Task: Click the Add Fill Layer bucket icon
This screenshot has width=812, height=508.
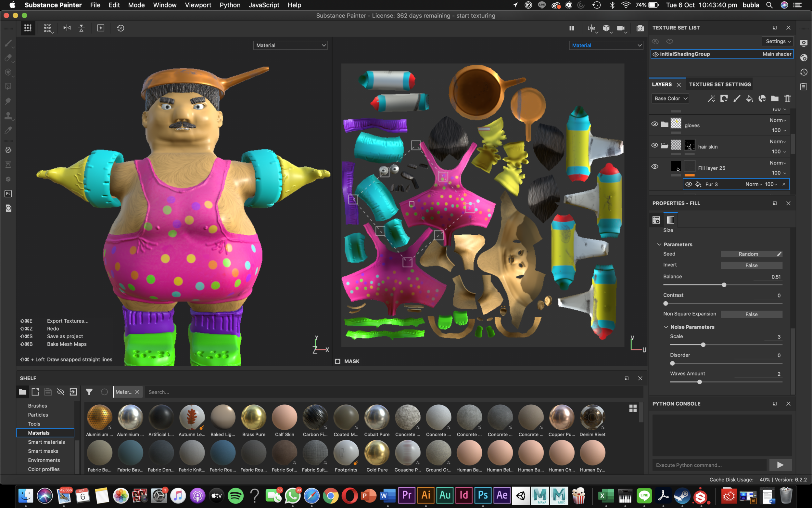Action: (749, 98)
